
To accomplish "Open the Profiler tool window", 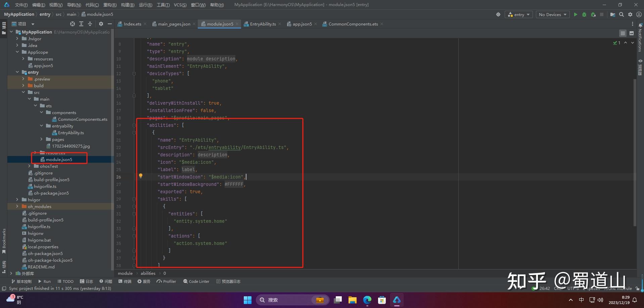I will point(166,281).
